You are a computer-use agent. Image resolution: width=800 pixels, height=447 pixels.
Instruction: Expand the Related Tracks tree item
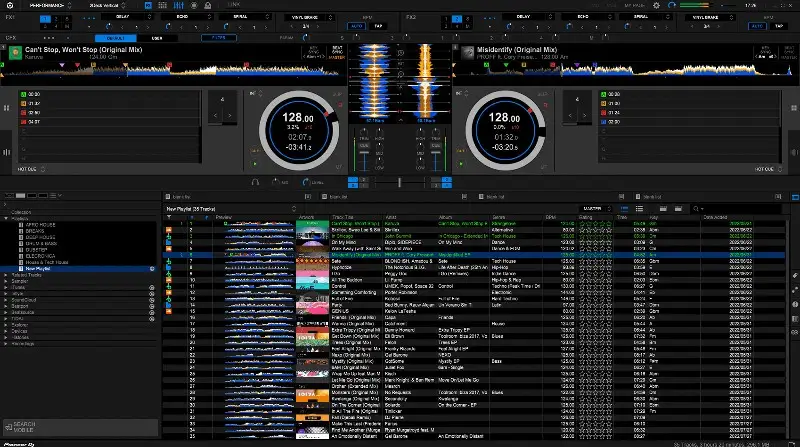7,276
